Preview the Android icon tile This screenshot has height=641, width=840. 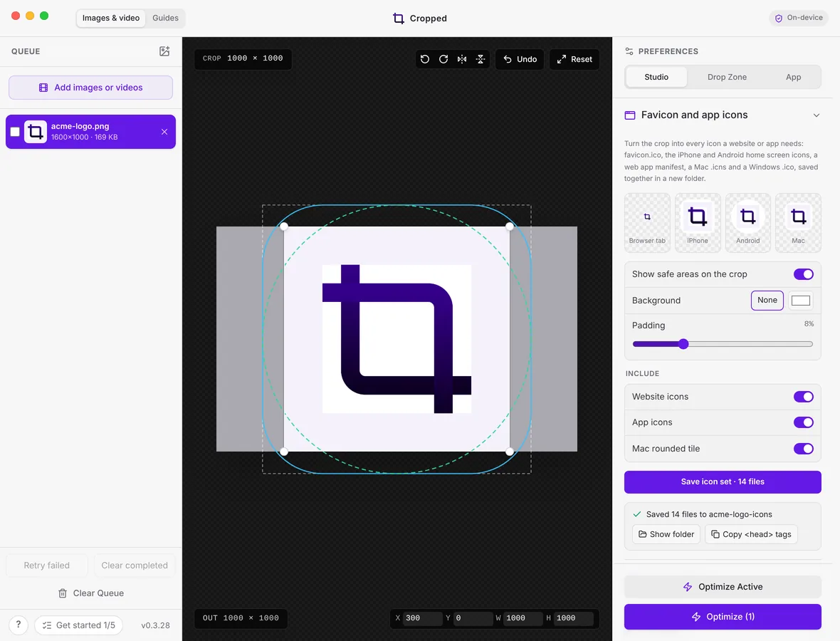[x=748, y=222]
